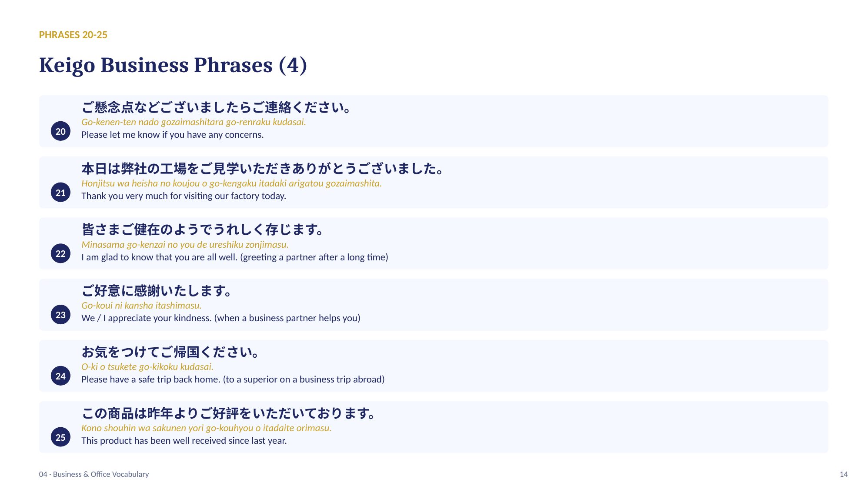Select Japanese phrase この商品は昨年より
Screen dimensions: 868x489
click(229, 413)
